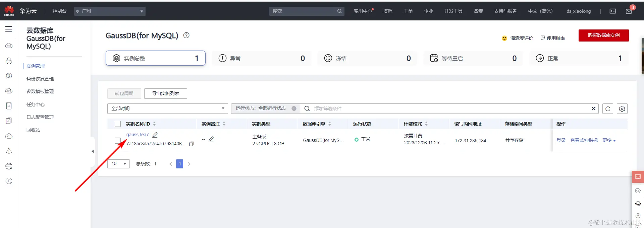
Task: Collapse the left navigation panel arrow
Action: click(x=93, y=151)
